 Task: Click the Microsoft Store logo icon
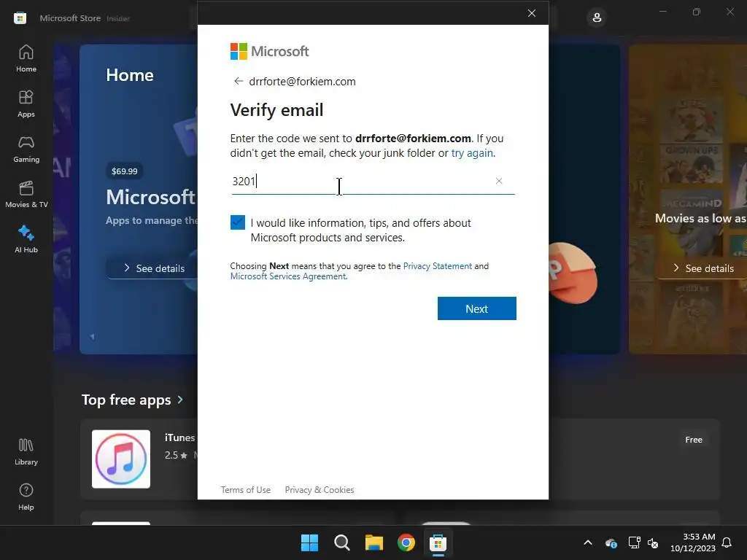coord(20,18)
